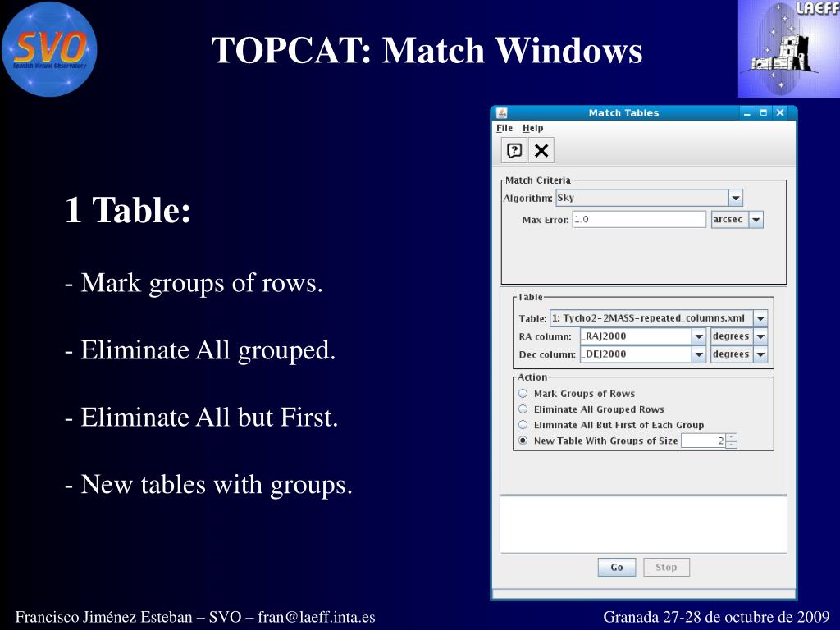Click the 'Granada 27-28 de octubre de 2009' footer
Viewport: 840px width, 630px height.
[716, 617]
